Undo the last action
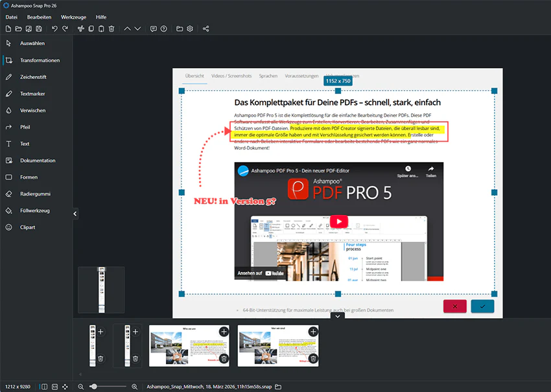Screen dimensions: 551x392 coord(54,29)
